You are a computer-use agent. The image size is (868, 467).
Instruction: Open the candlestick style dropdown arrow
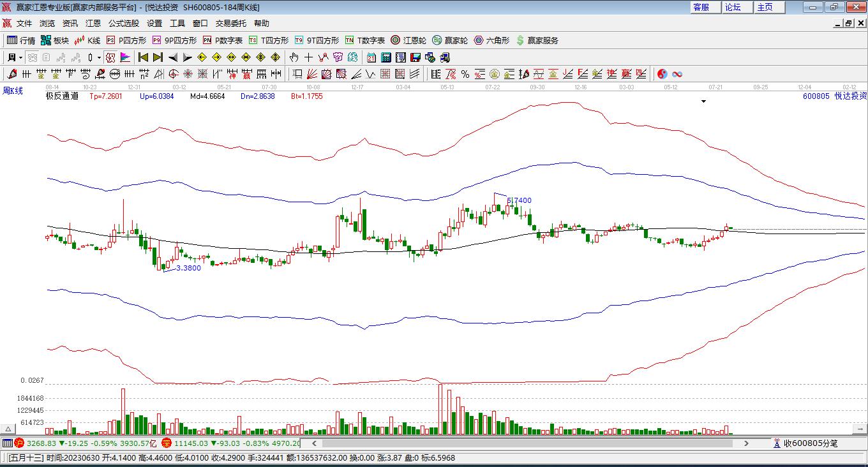tap(99, 57)
